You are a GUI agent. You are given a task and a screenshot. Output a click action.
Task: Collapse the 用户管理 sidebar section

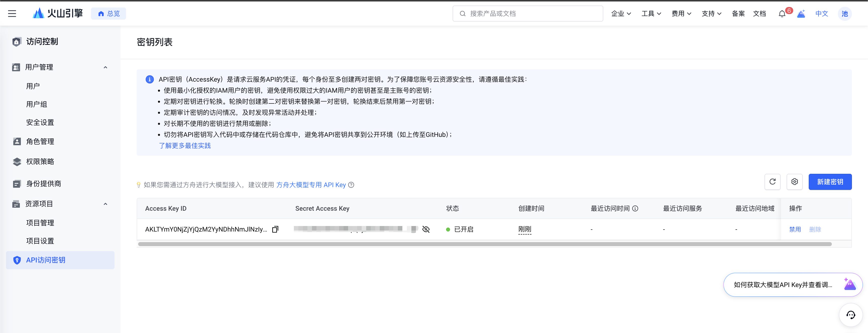[105, 67]
